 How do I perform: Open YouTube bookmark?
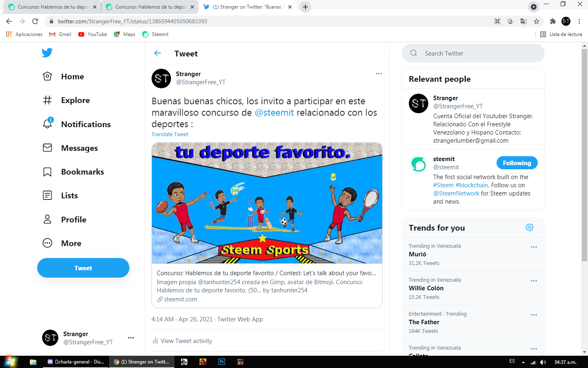pyautogui.click(x=93, y=34)
